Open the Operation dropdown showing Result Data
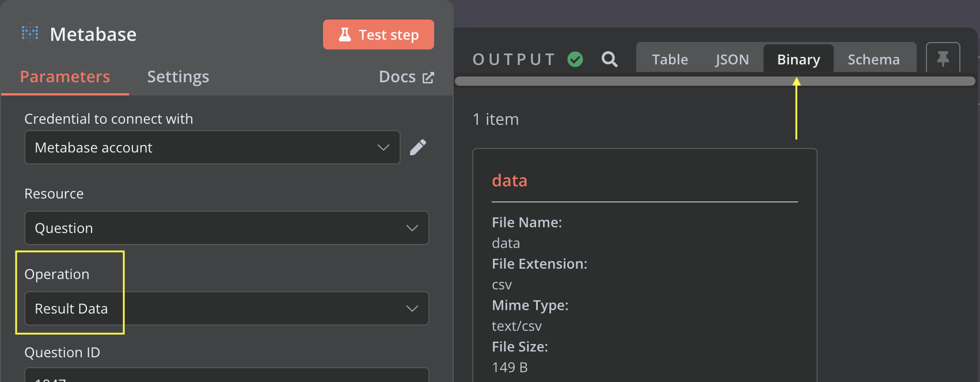 (227, 308)
